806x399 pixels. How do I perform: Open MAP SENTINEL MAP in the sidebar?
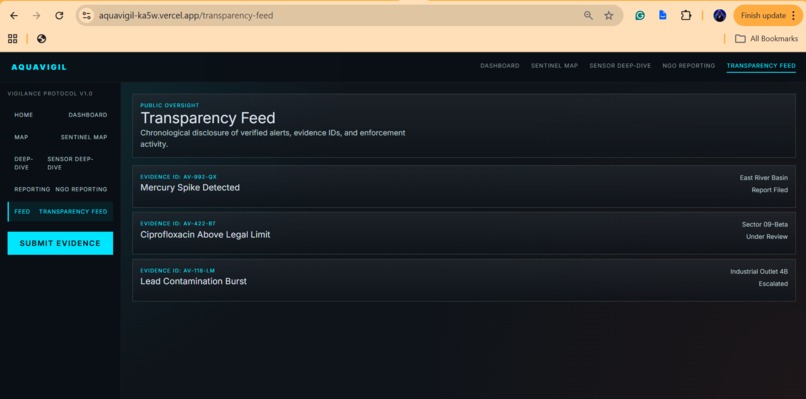coord(61,137)
